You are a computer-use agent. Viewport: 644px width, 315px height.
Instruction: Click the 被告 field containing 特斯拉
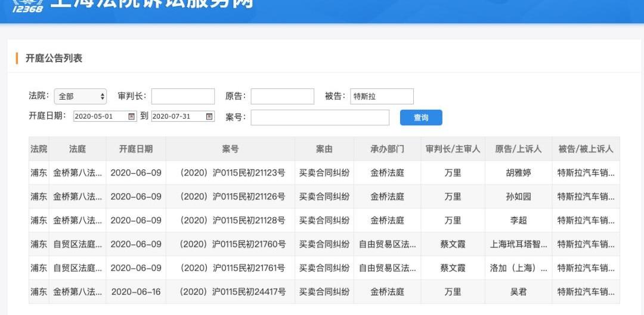[382, 97]
